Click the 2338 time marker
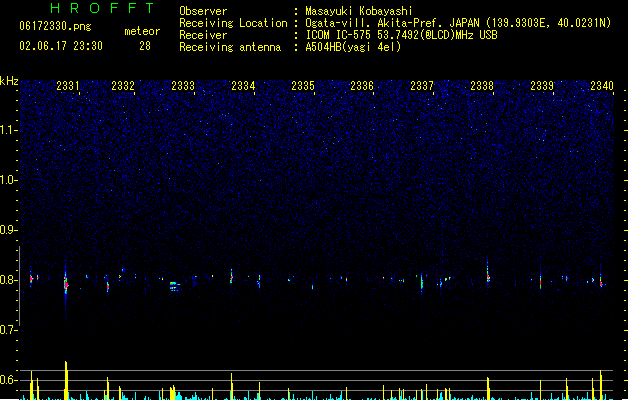This screenshot has height=400, width=629. pos(482,86)
